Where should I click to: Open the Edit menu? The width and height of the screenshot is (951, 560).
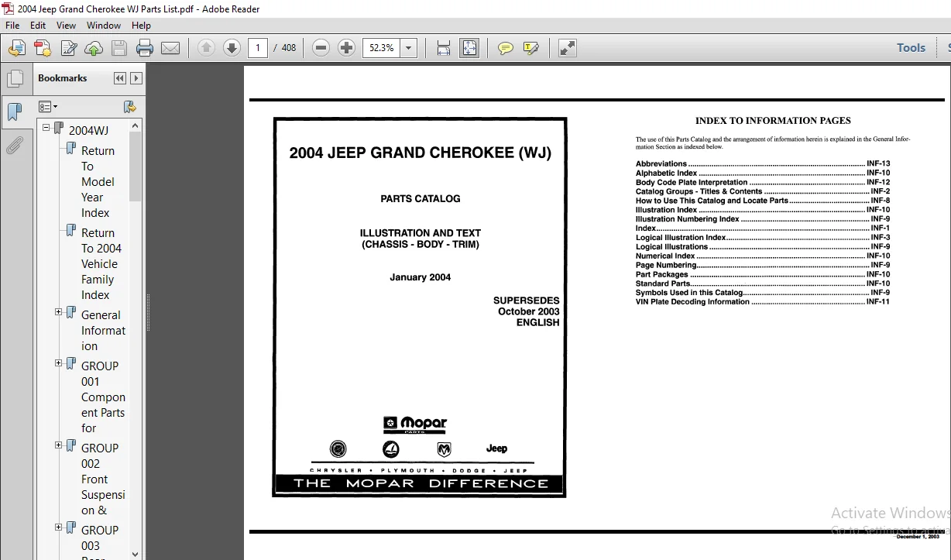[x=38, y=26]
